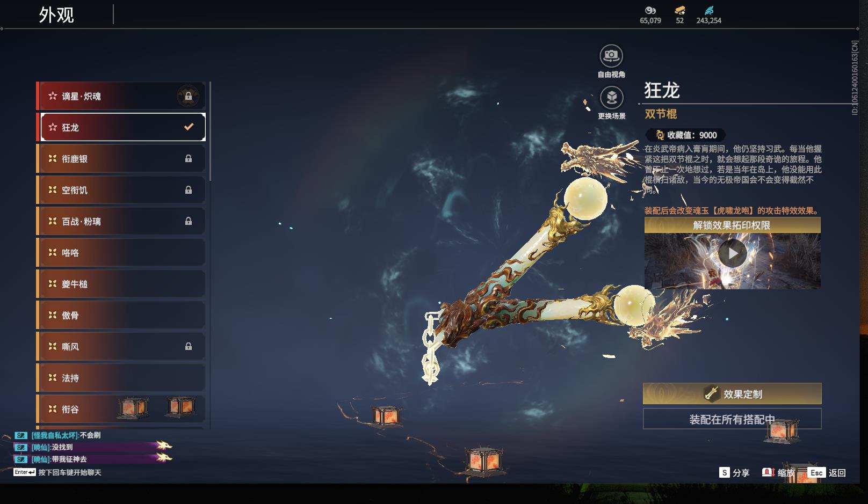Play the 虎啸龙咆 effect preview video
This screenshot has height=504, width=868.
click(x=732, y=253)
